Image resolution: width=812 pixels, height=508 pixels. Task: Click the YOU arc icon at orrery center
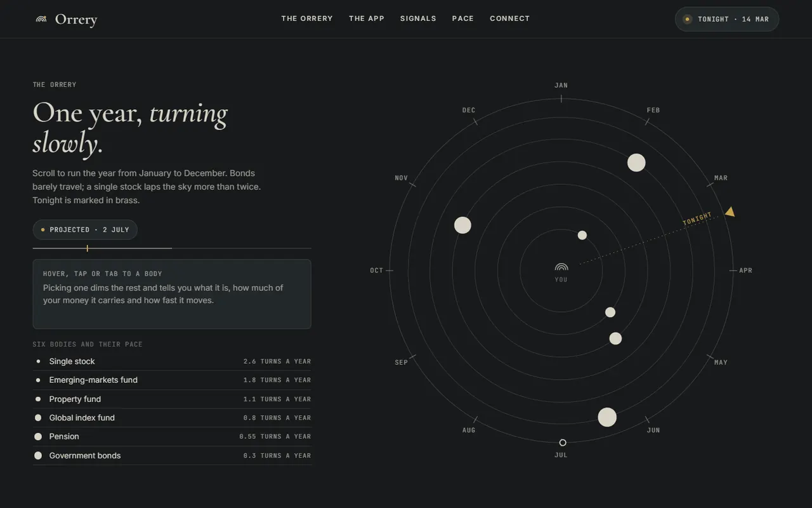[561, 267]
